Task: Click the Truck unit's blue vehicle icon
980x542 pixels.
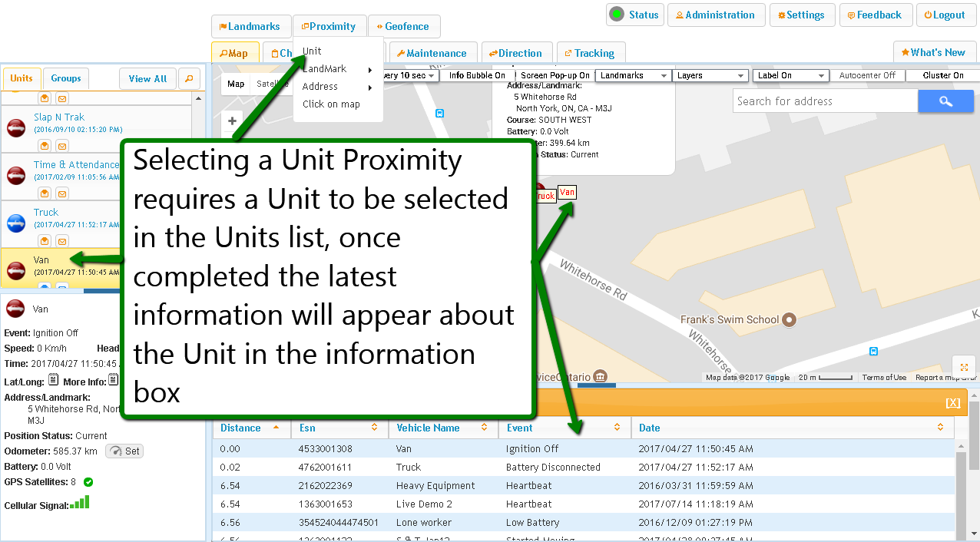Action: pyautogui.click(x=16, y=223)
